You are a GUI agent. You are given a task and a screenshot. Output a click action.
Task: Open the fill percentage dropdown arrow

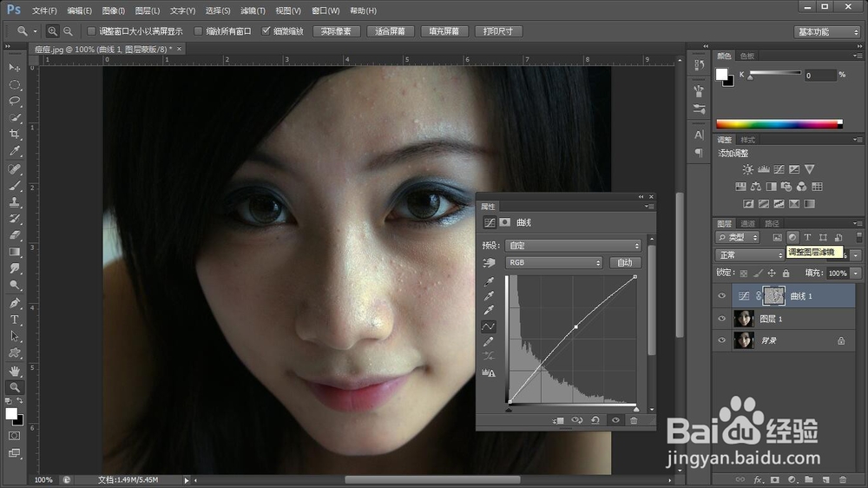pyautogui.click(x=857, y=273)
